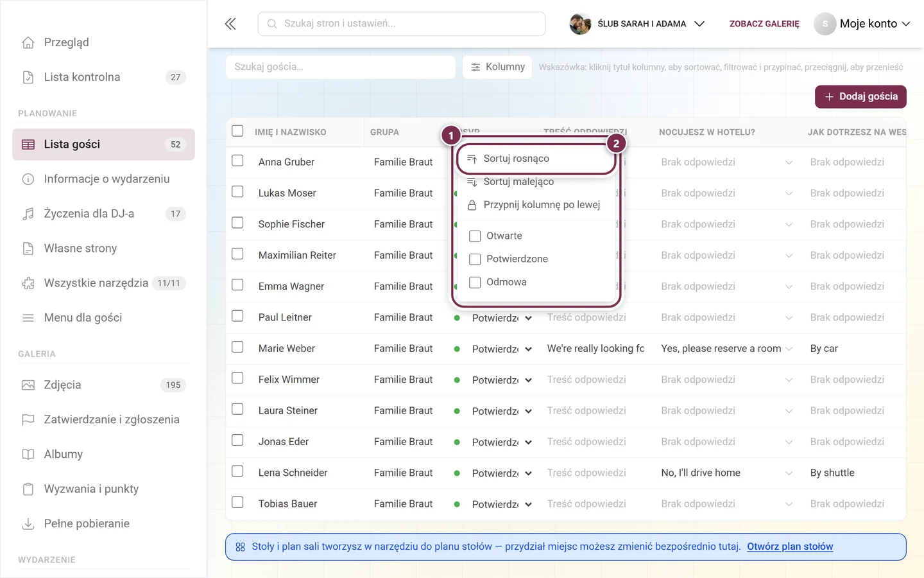Click the Zatwierdzanie i zgłoszenia flag icon
This screenshot has width=924, height=578.
coord(28,420)
